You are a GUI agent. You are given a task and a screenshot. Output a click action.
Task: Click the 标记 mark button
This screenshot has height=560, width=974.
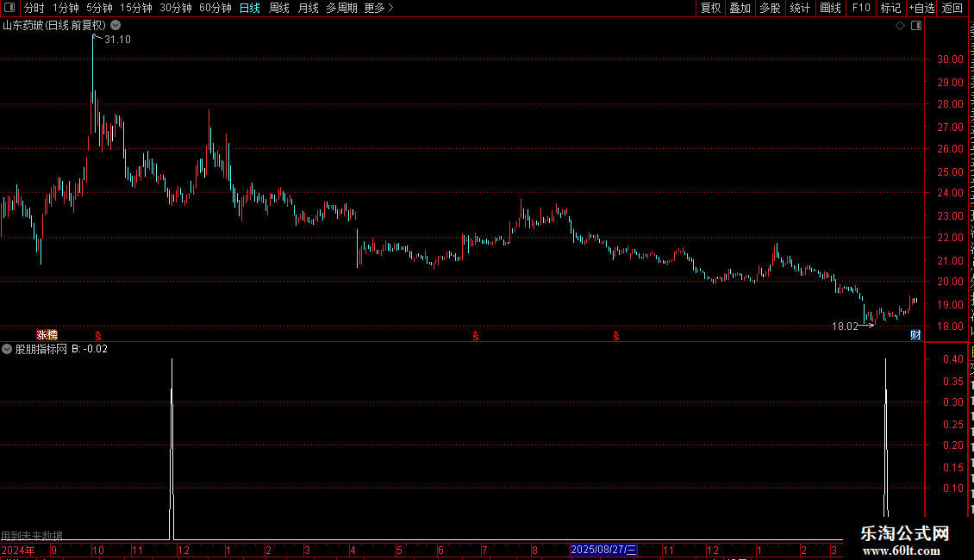[x=890, y=8]
